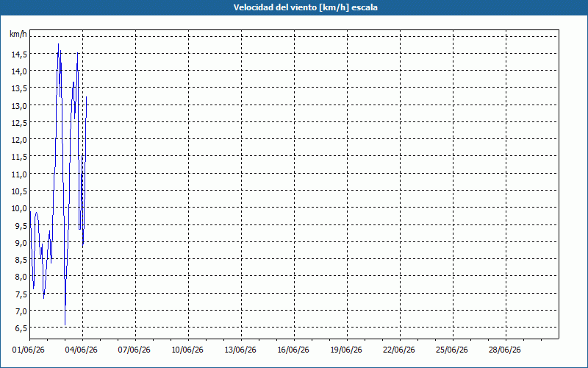
Task: Click the 10,5 y-axis value
Action: coord(19,191)
